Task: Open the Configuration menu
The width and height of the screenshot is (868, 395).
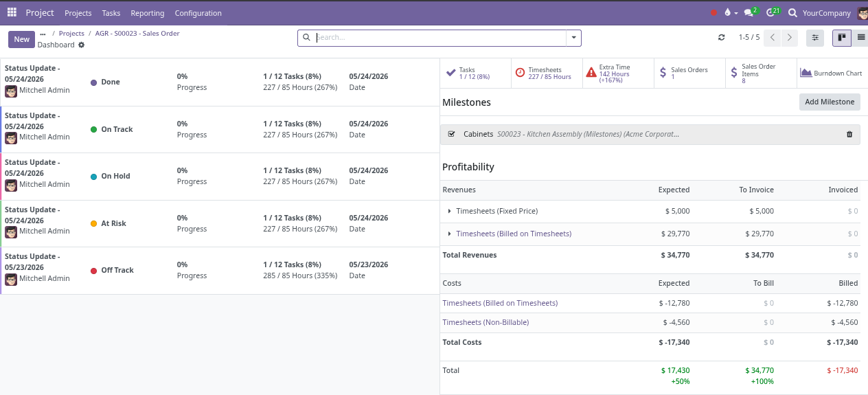Action: [x=198, y=13]
